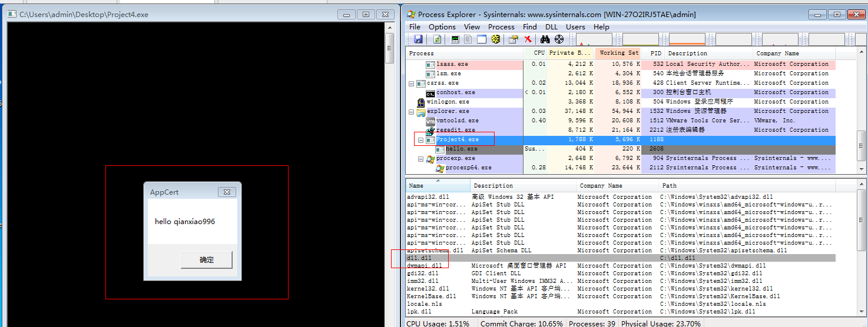This screenshot has width=868, height=327.
Task: Collapse the explorer.exe tree node
Action: [x=411, y=112]
